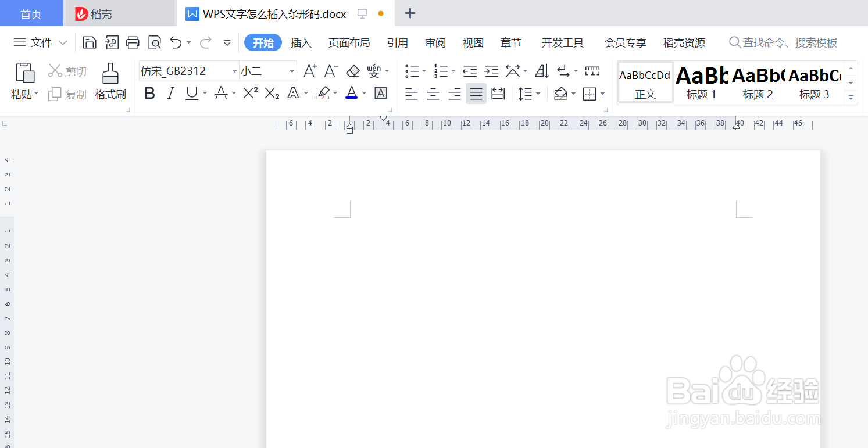
Task: Open the 引用 ribbon tab
Action: pyautogui.click(x=398, y=43)
